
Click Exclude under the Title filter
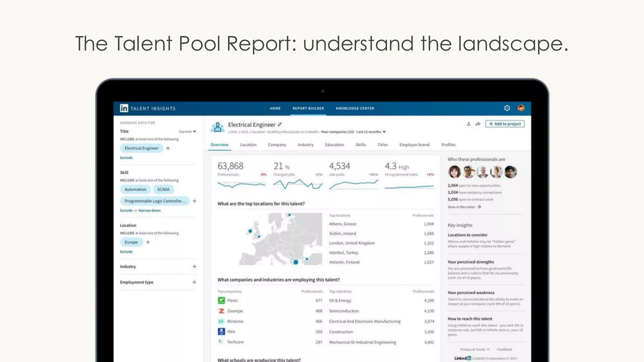tap(126, 158)
